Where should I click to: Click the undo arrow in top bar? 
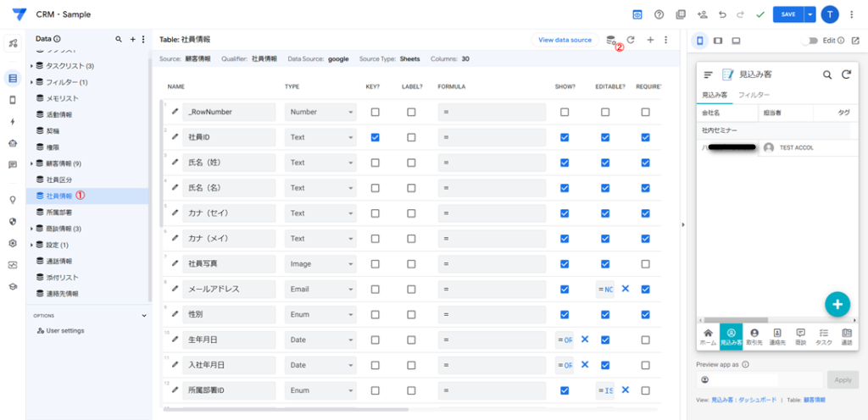(722, 14)
